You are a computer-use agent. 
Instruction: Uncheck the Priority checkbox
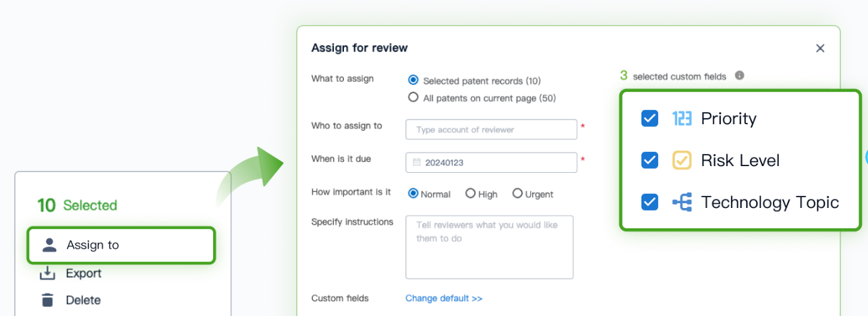[x=649, y=119]
